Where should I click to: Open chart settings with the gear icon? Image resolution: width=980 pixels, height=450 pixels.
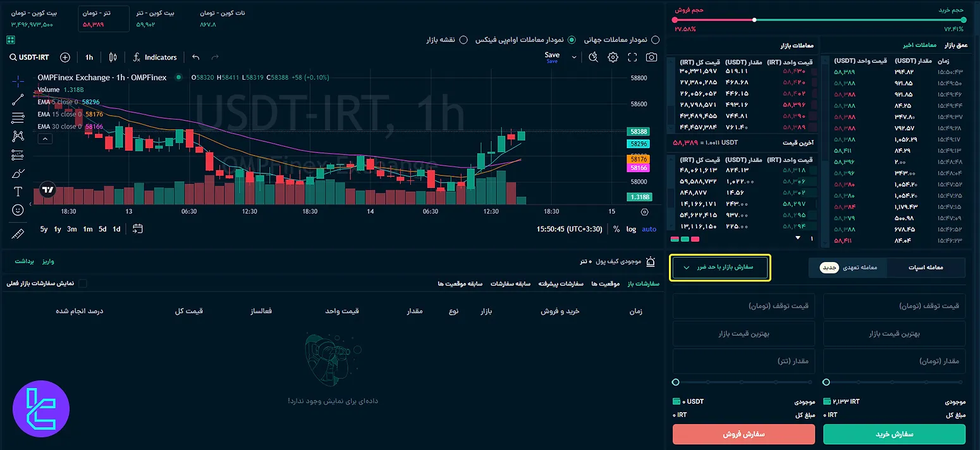[612, 57]
